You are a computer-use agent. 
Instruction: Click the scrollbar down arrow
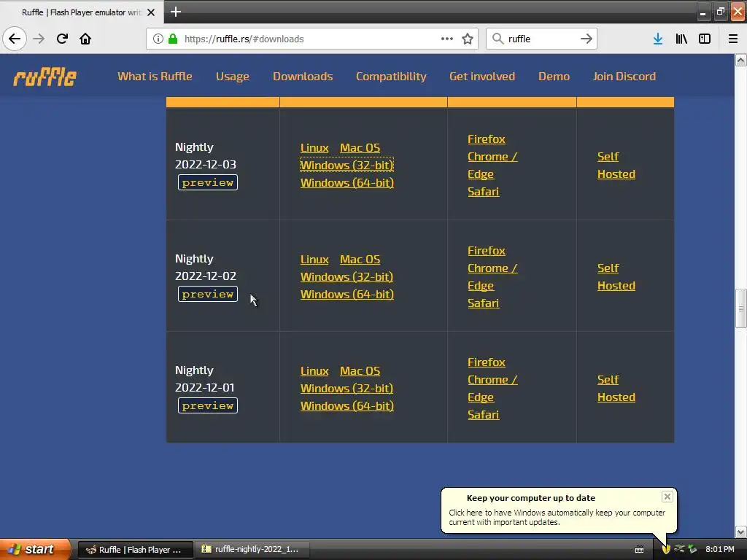tap(740, 532)
